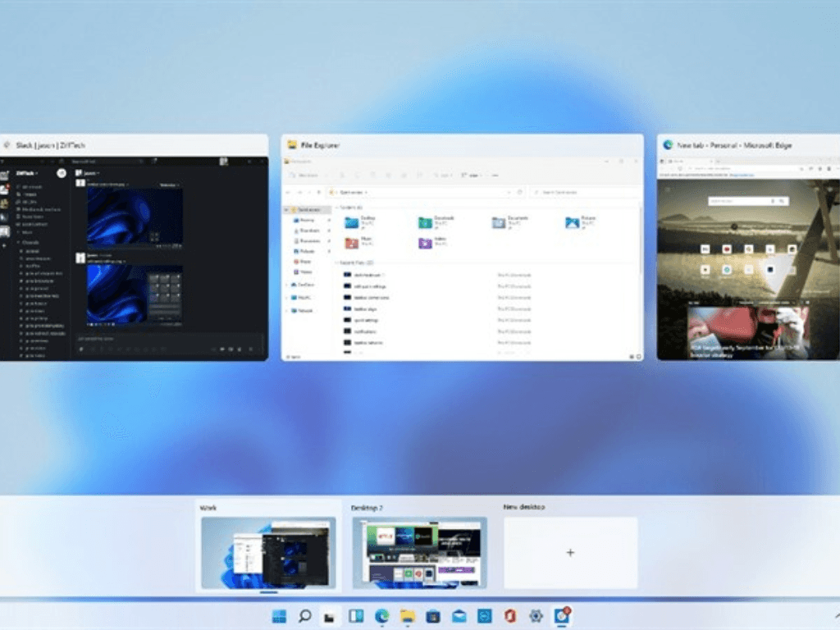
Task: Open Settings gear in the taskbar
Action: (536, 615)
